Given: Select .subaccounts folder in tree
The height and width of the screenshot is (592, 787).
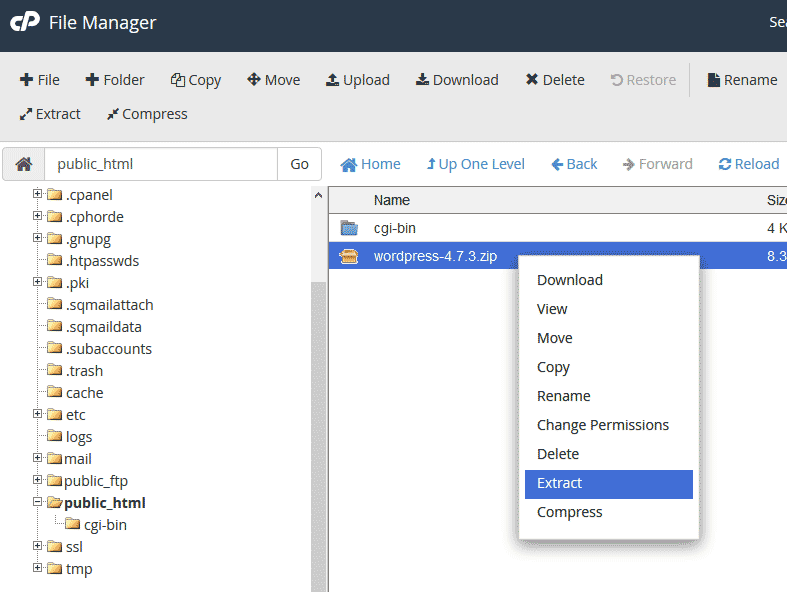Looking at the screenshot, I should 108,349.
